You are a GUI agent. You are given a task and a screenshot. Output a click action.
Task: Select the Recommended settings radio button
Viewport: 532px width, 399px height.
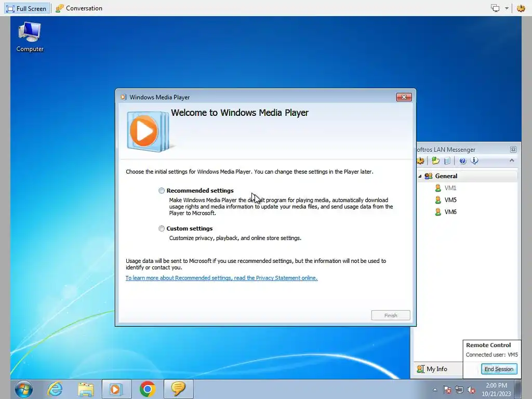point(162,191)
